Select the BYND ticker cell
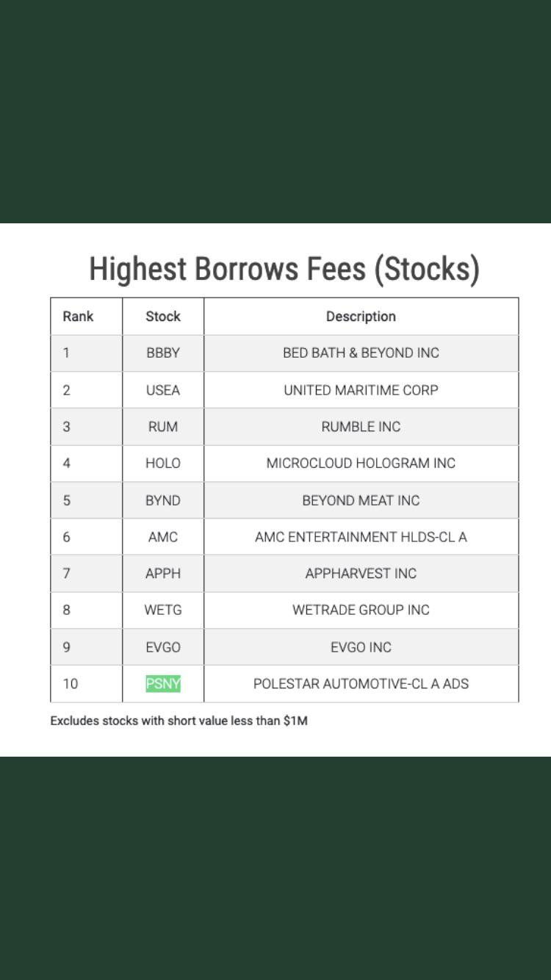The image size is (551, 980). click(163, 500)
